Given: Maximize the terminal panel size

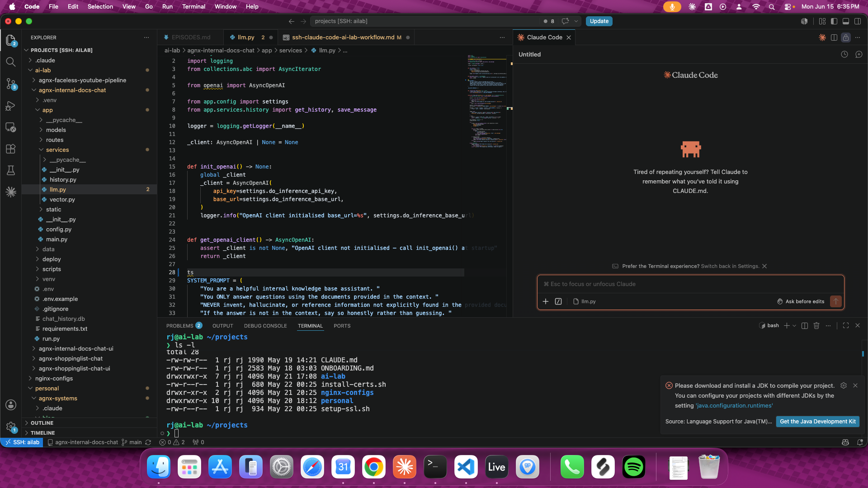Looking at the screenshot, I should (x=846, y=325).
